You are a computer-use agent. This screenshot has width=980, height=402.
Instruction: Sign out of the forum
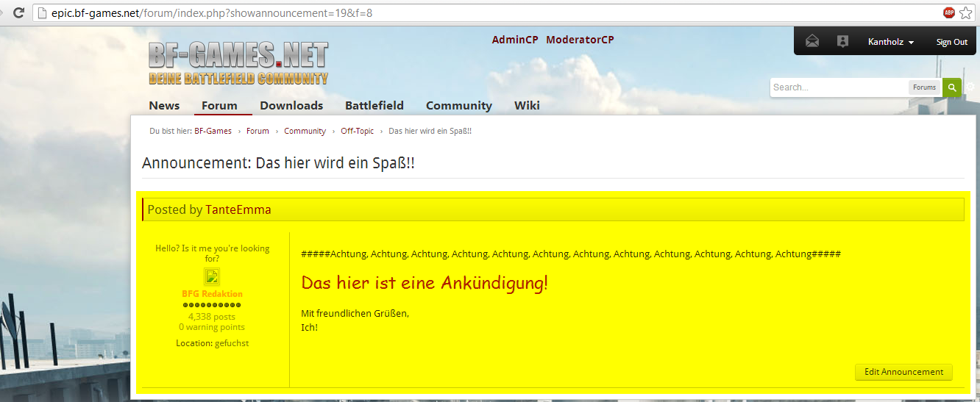951,42
